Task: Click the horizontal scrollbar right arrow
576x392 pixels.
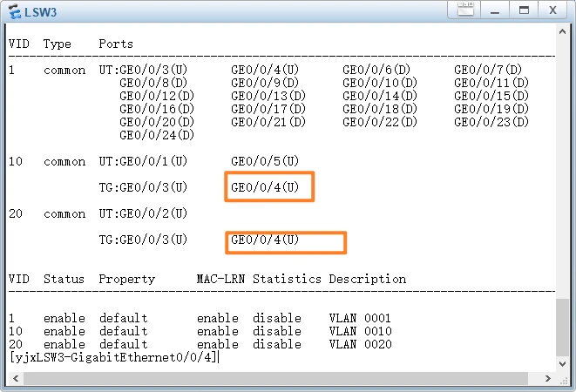Action: (x=549, y=379)
